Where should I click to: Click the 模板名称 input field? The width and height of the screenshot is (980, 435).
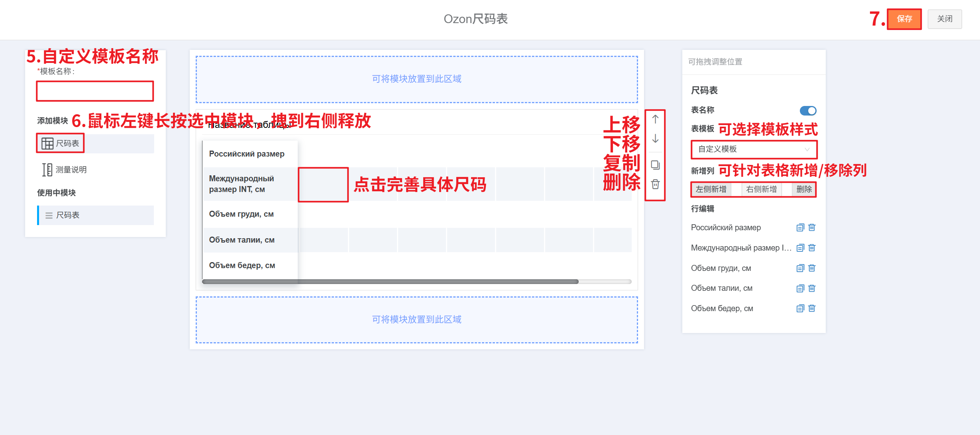click(x=95, y=91)
